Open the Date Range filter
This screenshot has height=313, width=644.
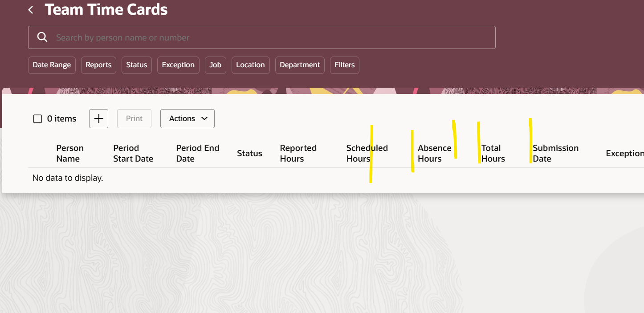(52, 65)
